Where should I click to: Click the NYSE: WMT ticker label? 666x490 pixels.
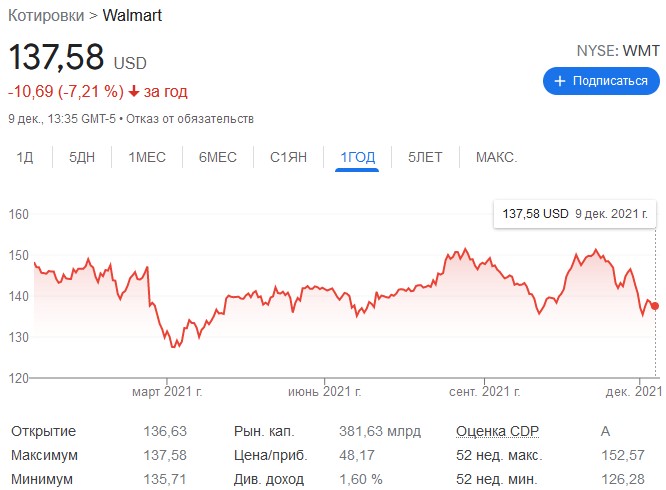click(x=618, y=51)
